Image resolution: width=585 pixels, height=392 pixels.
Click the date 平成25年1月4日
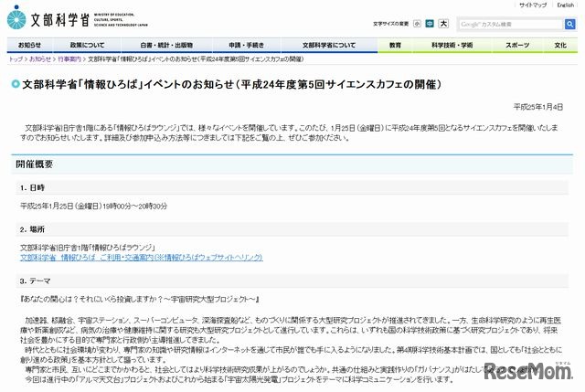[538, 107]
